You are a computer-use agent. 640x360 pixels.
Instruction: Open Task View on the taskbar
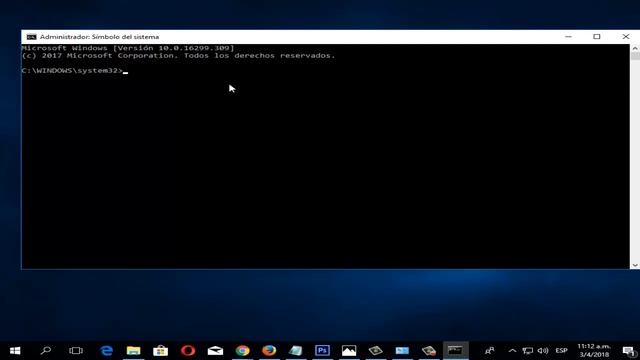(x=76, y=351)
